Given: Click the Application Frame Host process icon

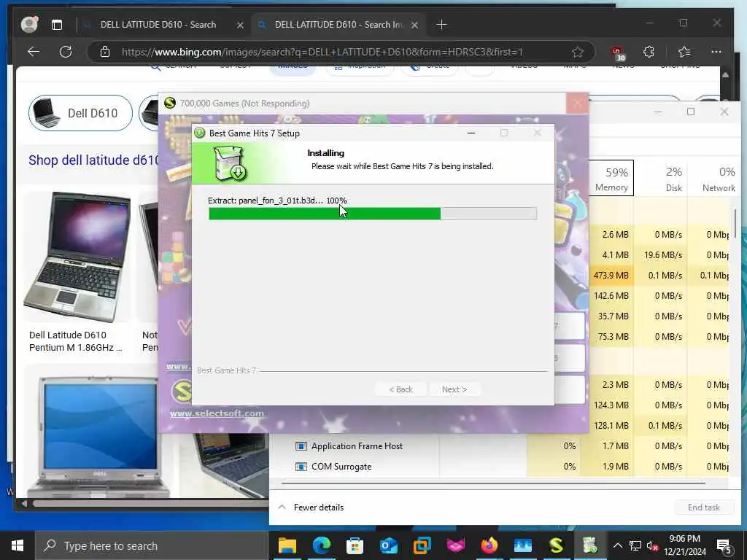Looking at the screenshot, I should click(x=301, y=446).
